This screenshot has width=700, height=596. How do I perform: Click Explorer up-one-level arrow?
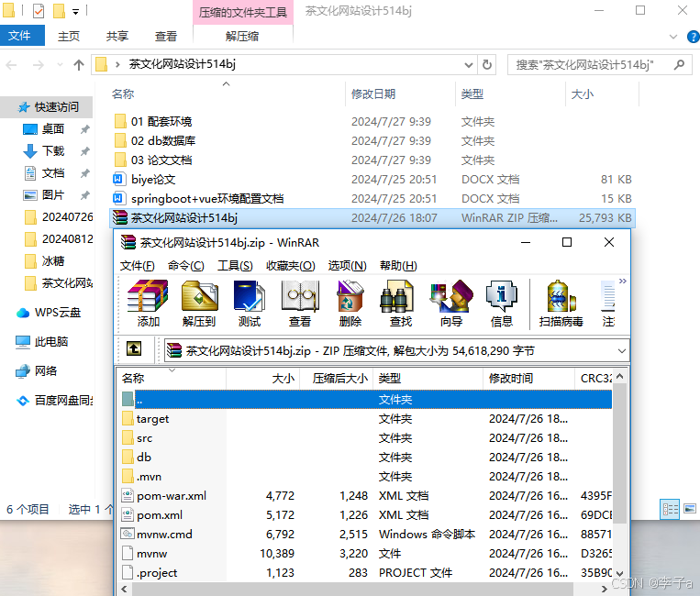[x=79, y=65]
